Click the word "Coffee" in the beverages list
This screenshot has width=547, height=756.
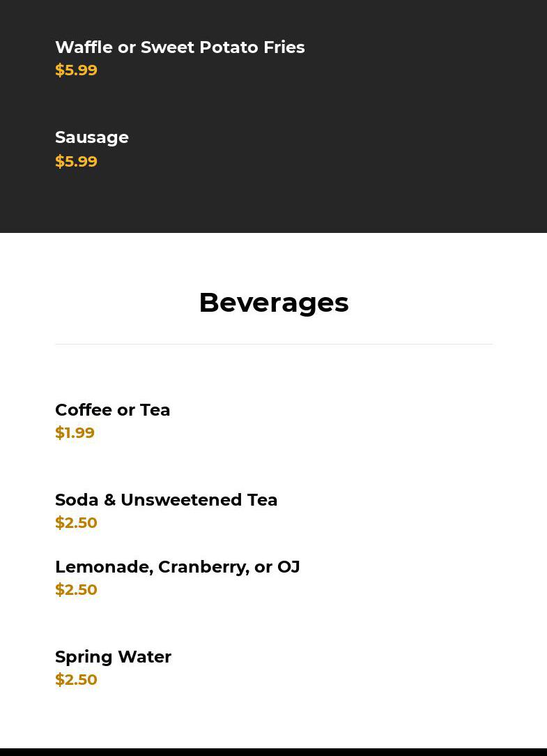pyautogui.click(x=84, y=410)
